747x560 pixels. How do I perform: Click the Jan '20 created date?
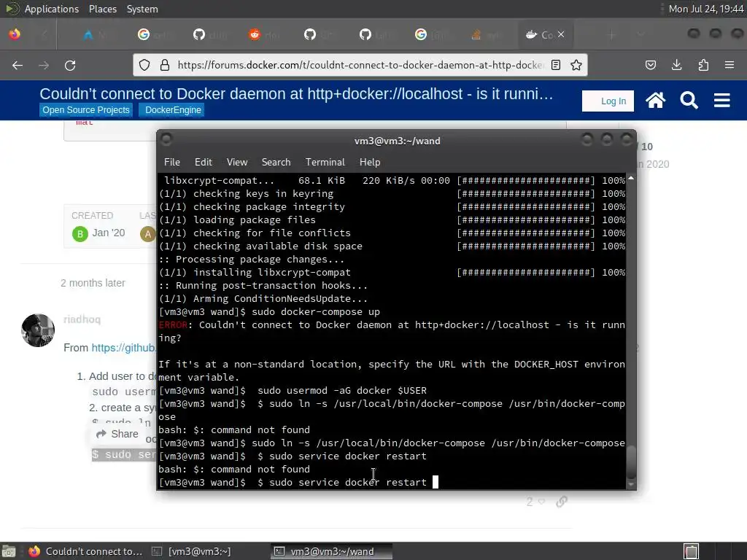click(109, 233)
